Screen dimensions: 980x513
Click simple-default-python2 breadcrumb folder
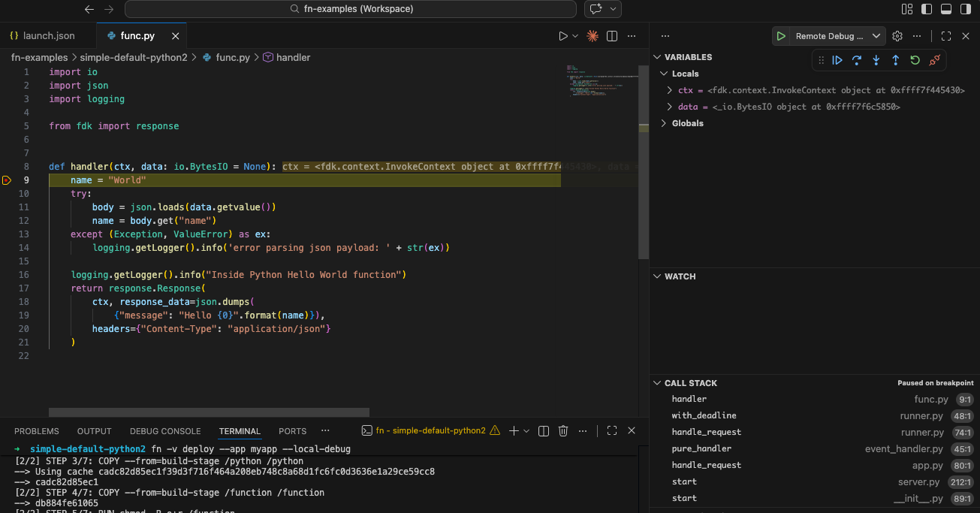click(134, 57)
